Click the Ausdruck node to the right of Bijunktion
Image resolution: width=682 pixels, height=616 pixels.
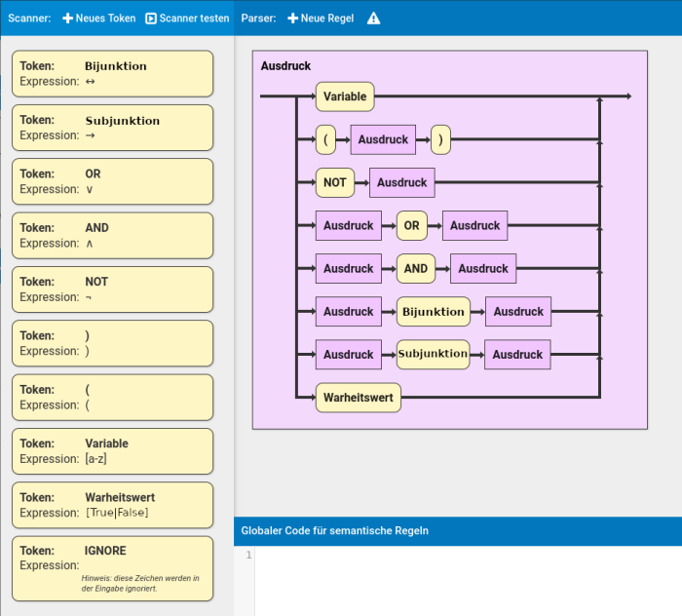(518, 312)
